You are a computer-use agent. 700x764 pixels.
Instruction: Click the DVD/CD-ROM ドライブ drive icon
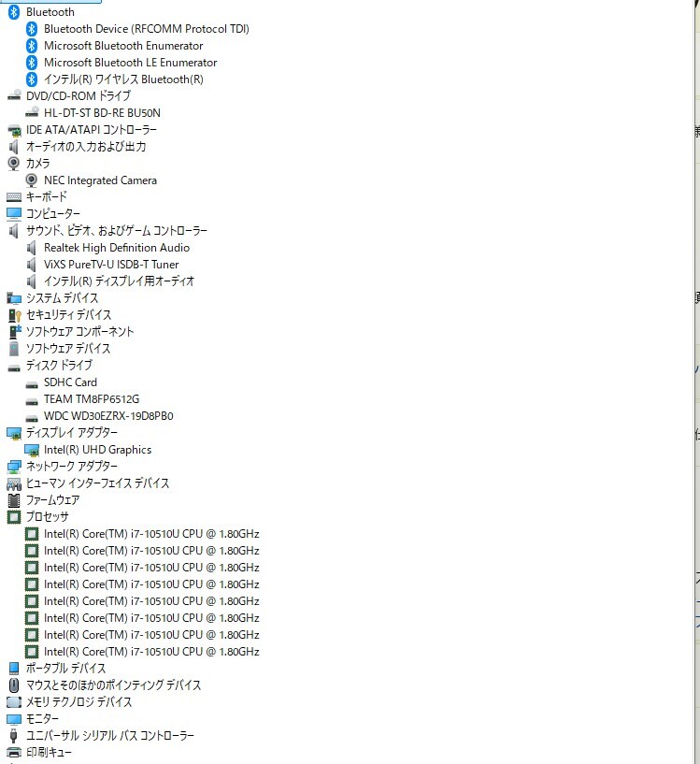14,96
